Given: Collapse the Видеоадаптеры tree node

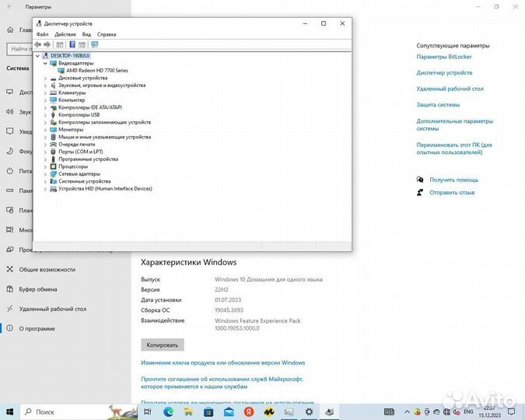Looking at the screenshot, I should [x=45, y=63].
